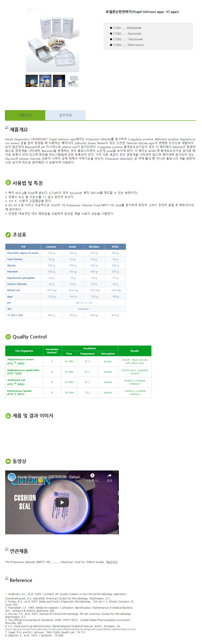The image size is (202, 644).
Task: Open the video title link
Action: point(50,477)
